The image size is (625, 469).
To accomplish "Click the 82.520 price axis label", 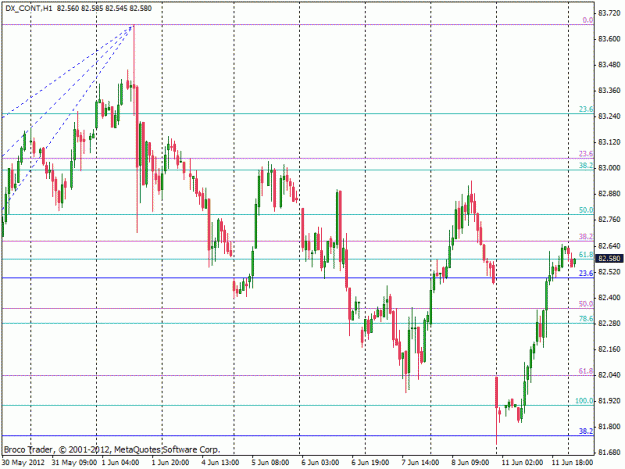I will (609, 272).
